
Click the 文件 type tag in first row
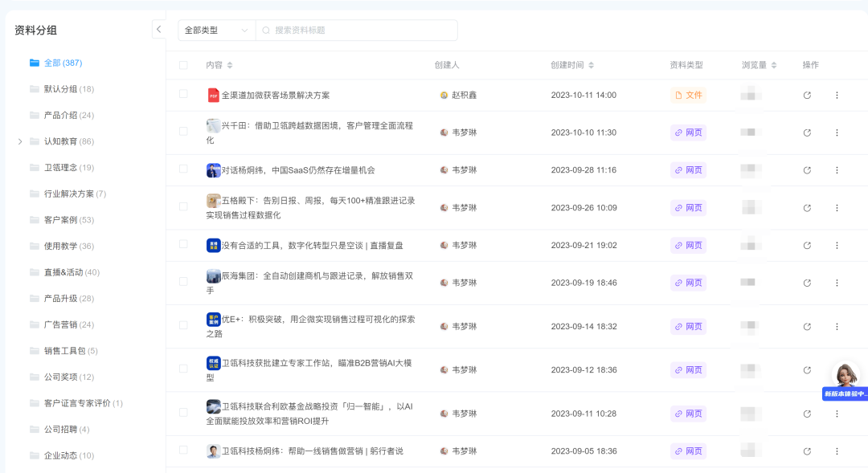[688, 95]
